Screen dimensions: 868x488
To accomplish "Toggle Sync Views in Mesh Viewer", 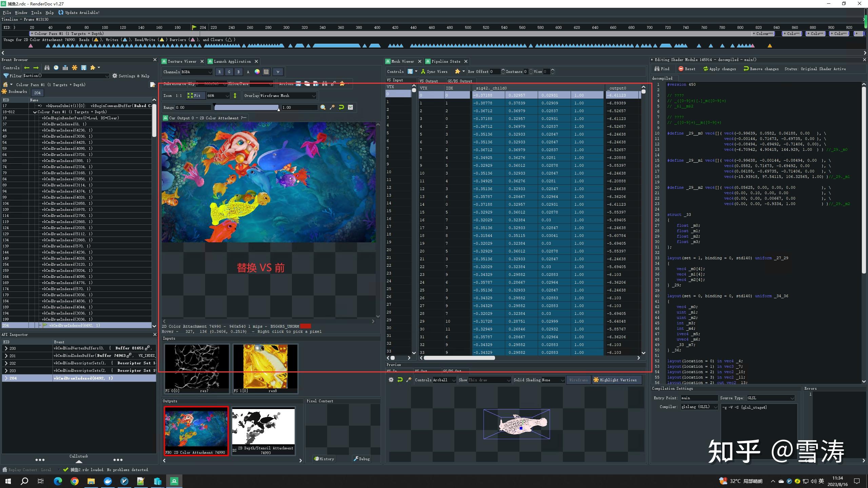I will pyautogui.click(x=434, y=72).
